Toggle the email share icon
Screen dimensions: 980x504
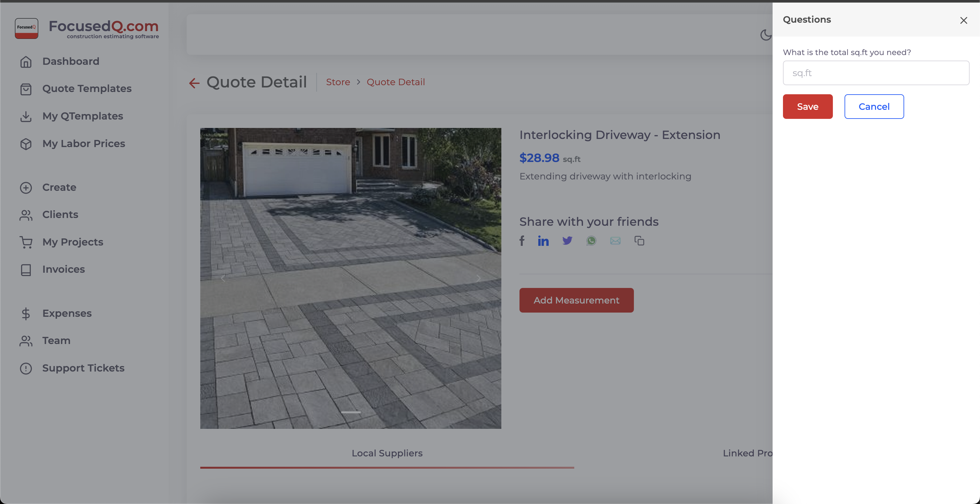(x=615, y=240)
